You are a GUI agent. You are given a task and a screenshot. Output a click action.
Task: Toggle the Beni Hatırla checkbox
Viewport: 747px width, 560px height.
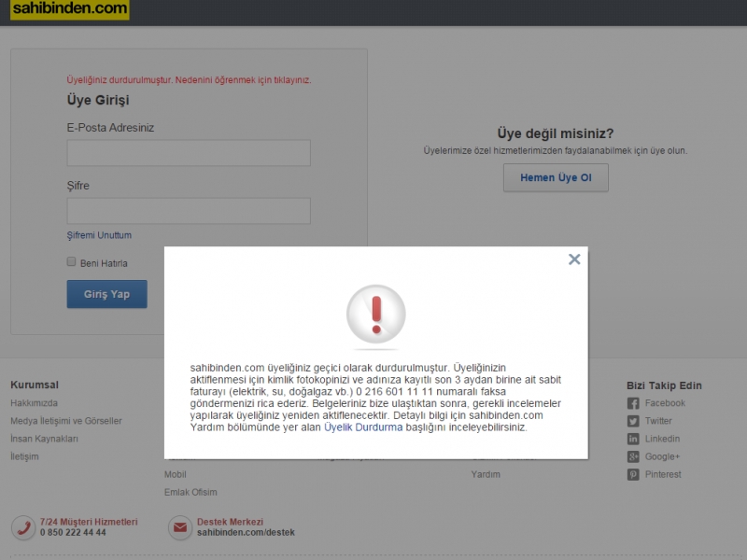tap(72, 261)
